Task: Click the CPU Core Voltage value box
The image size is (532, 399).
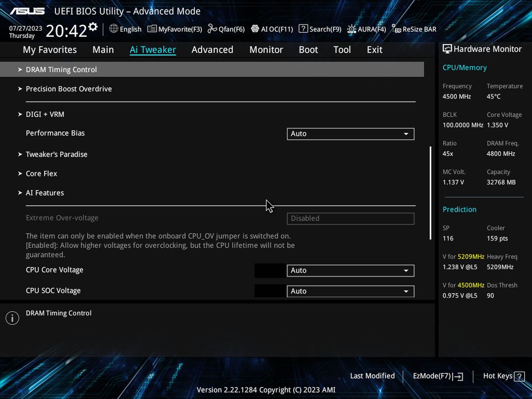Action: click(x=270, y=270)
